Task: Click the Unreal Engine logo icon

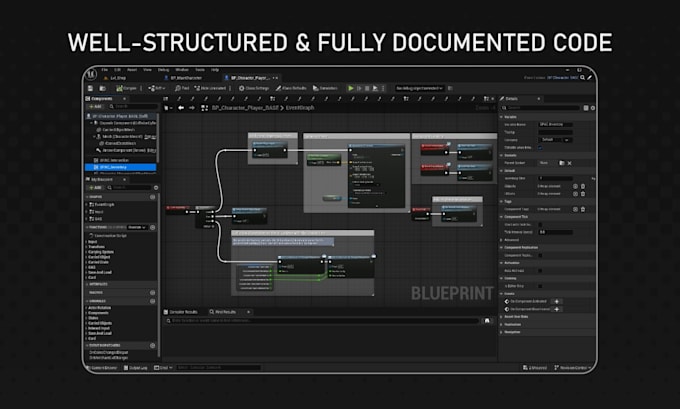Action: (91, 75)
